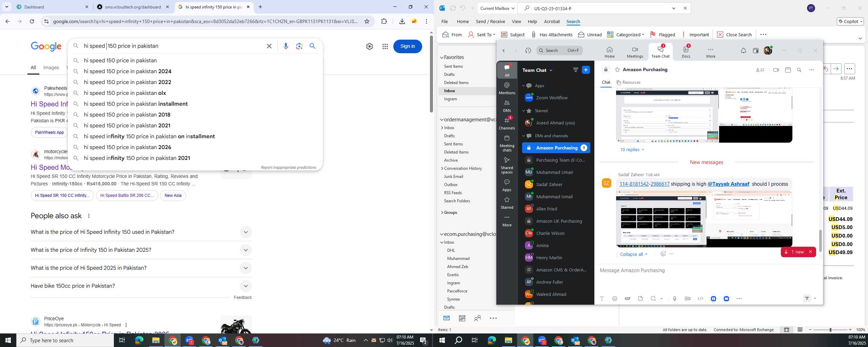The image size is (868, 347).
Task: Open DMs in the Zoom sidebar
Action: click(507, 106)
